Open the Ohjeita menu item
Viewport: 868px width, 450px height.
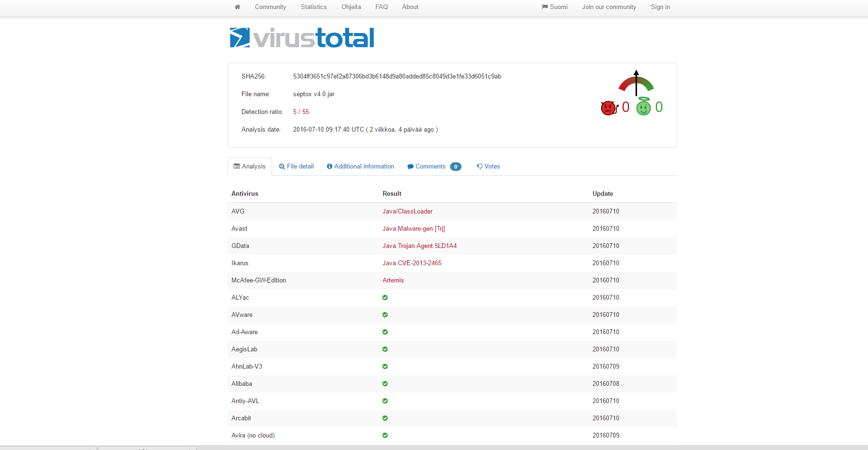pyautogui.click(x=351, y=7)
